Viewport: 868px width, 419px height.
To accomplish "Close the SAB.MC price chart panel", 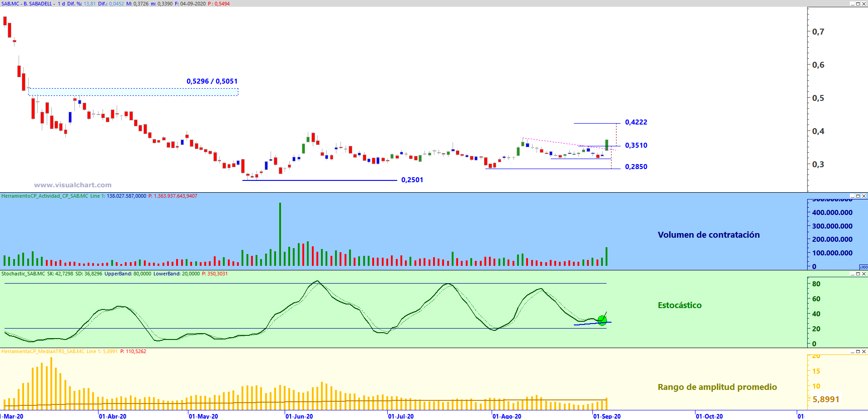I will point(864,4).
